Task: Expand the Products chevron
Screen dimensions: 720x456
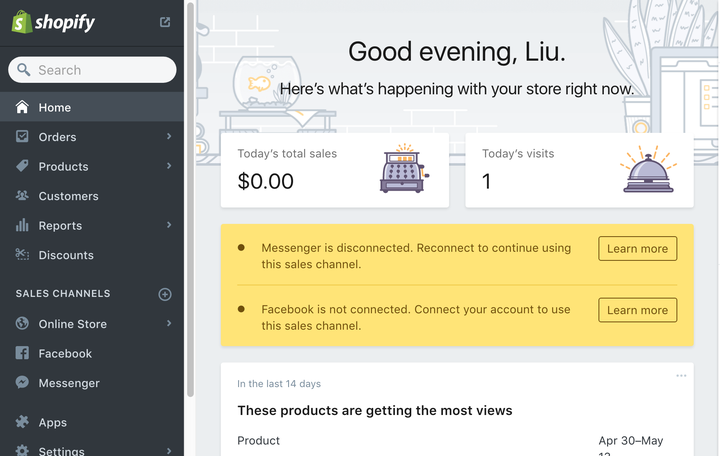Action: click(x=169, y=166)
